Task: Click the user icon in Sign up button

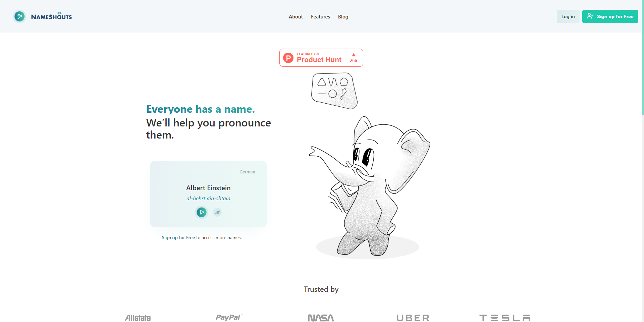Action: tap(590, 16)
